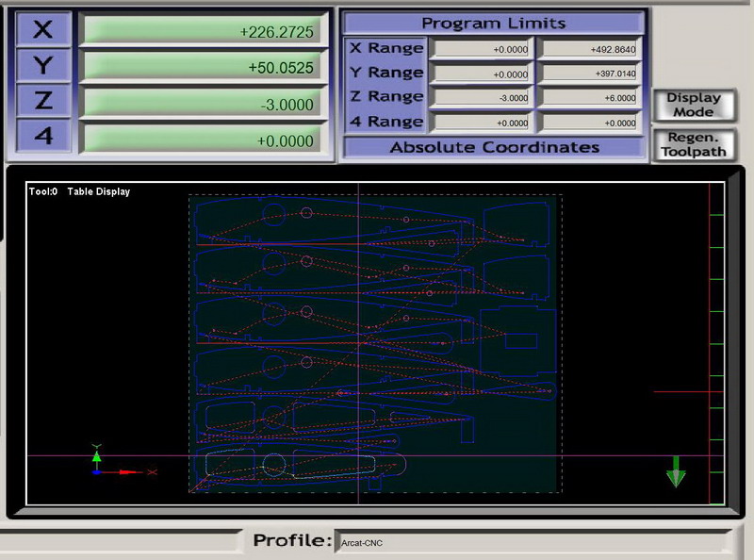Click the X Range minimum value field
Viewport: 754px width, 560px height.
[x=484, y=48]
